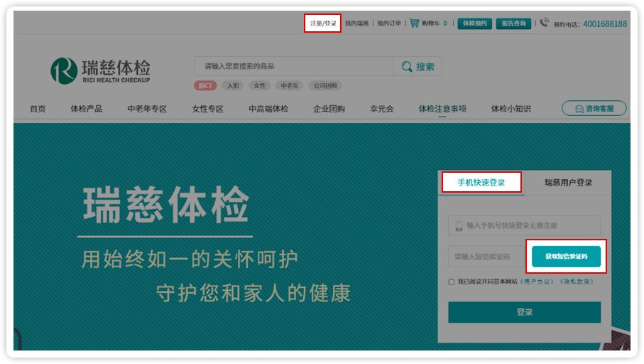The width and height of the screenshot is (644, 364).
Task: Switch to the 瑞慈用户登录 tab
Action: click(x=569, y=183)
